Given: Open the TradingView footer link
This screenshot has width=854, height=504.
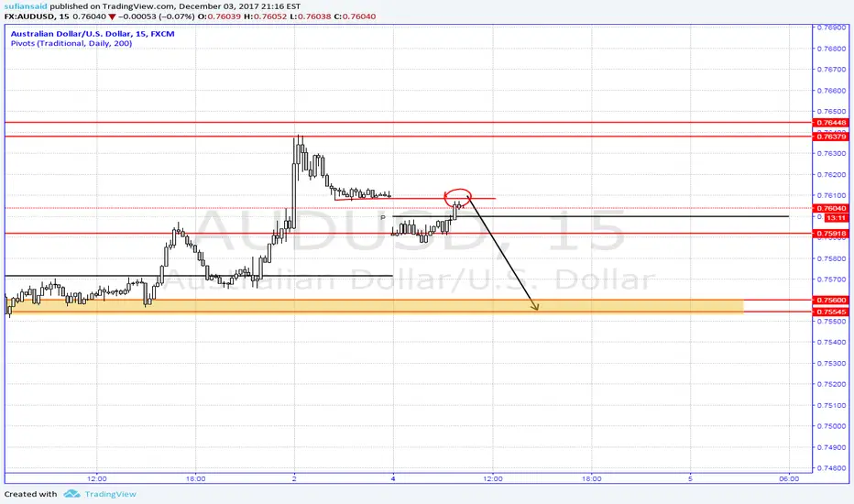Looking at the screenshot, I should coord(110,494).
